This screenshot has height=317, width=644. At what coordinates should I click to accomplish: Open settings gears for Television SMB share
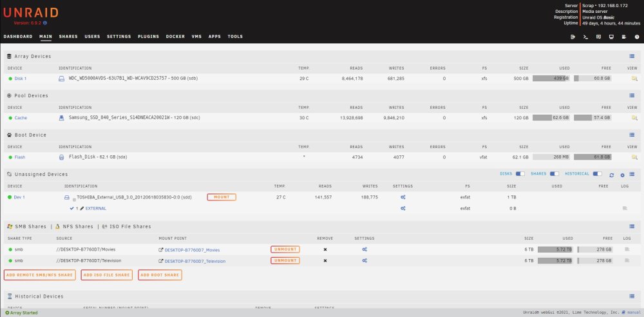(x=365, y=261)
